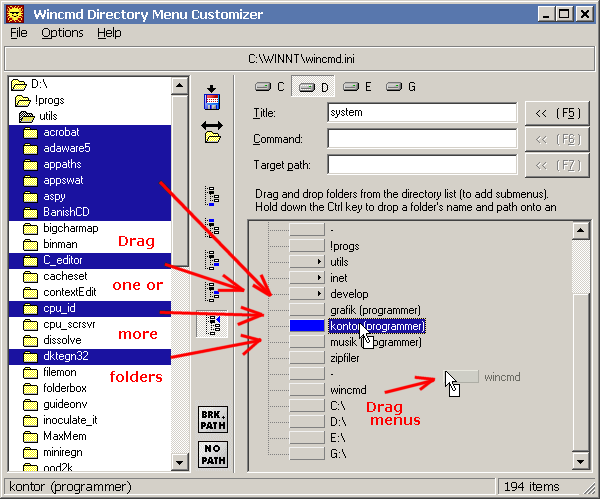Viewport: 600px width, 499px height.
Task: Click the << (F7) button
Action: tap(557, 165)
